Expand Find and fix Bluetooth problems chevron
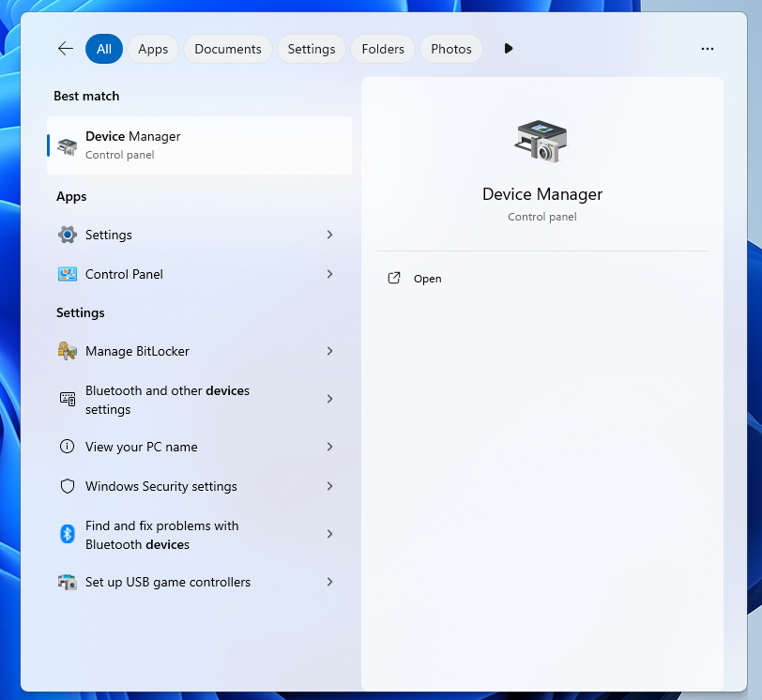The image size is (762, 700). 330,534
